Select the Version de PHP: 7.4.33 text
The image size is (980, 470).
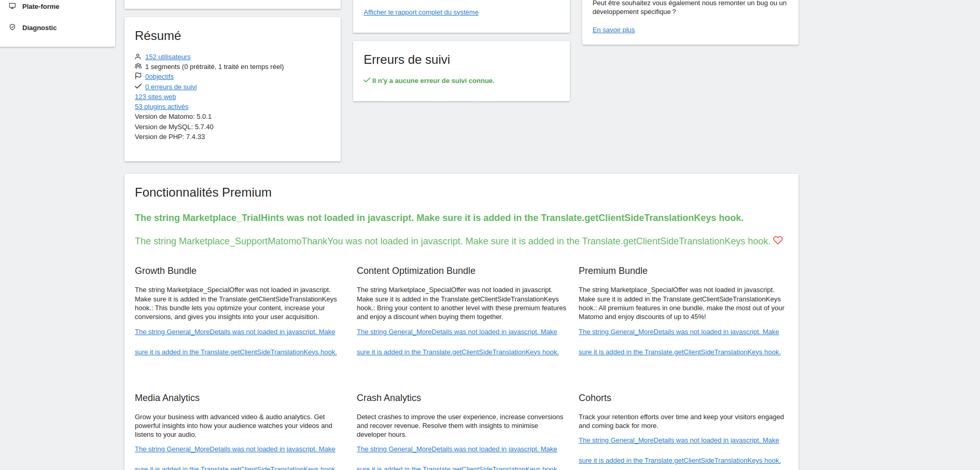[170, 137]
